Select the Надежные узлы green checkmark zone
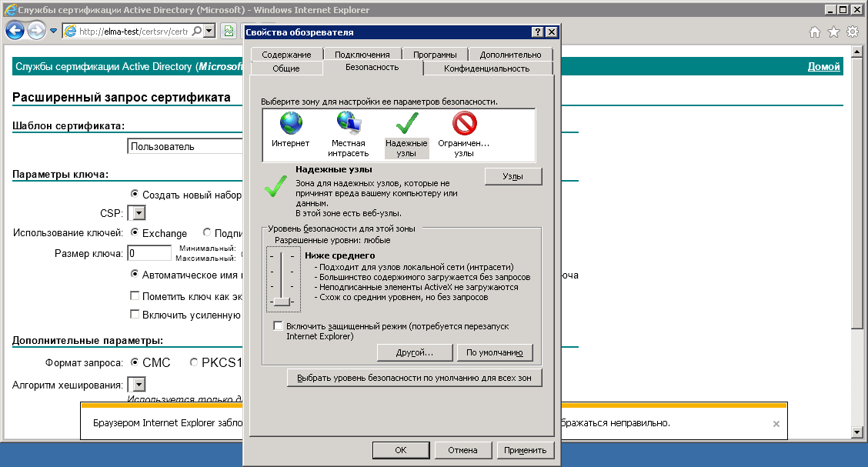 [406, 124]
